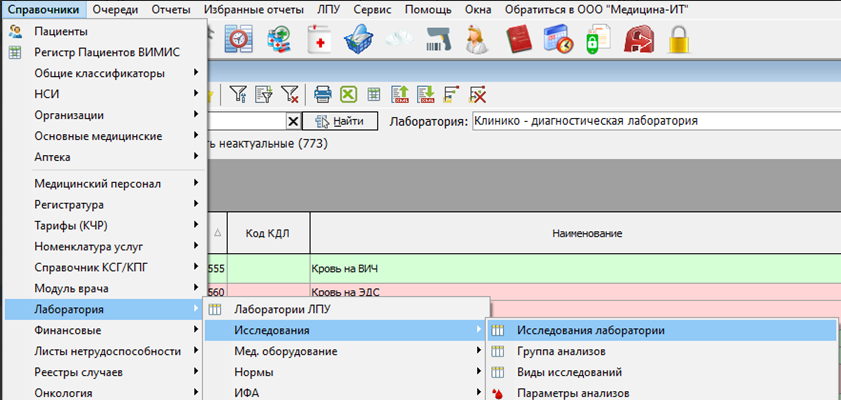
Task: Expand Листы нетрудоспособности submenu
Action: 105,351
